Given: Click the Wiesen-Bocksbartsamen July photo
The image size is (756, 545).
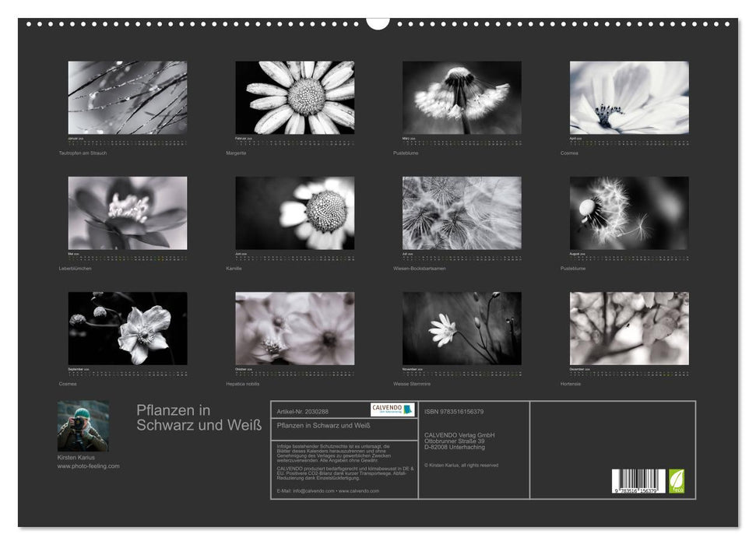Looking at the screenshot, I should coord(462,213).
